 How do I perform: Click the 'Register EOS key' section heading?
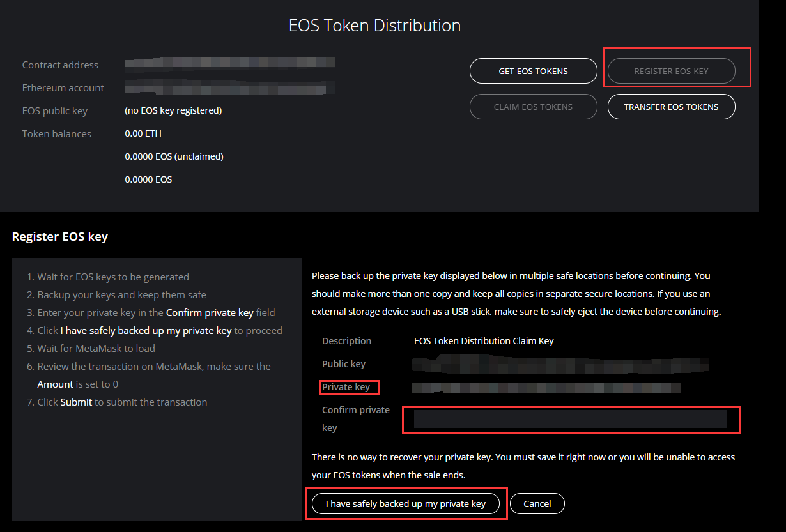point(60,237)
